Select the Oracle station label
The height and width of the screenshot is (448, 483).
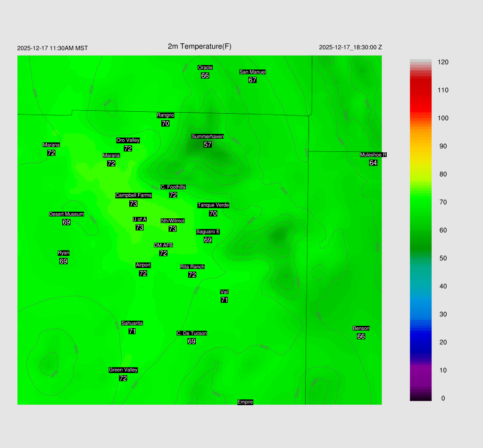205,67
